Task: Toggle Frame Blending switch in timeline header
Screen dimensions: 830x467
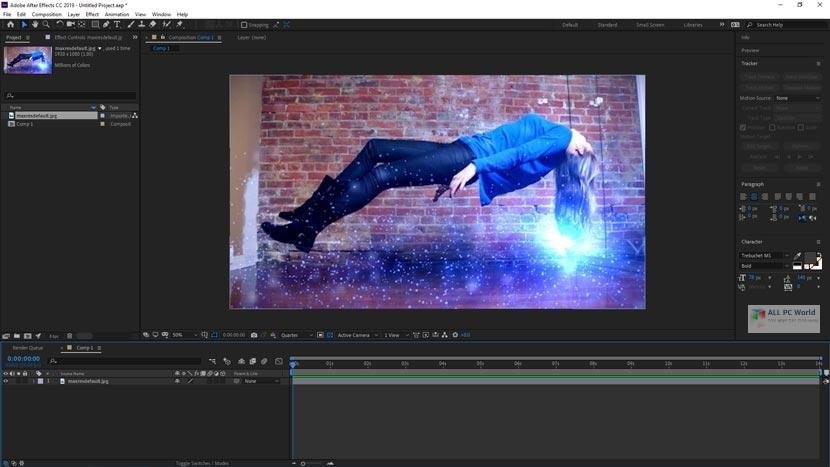Action: pyautogui.click(x=252, y=361)
